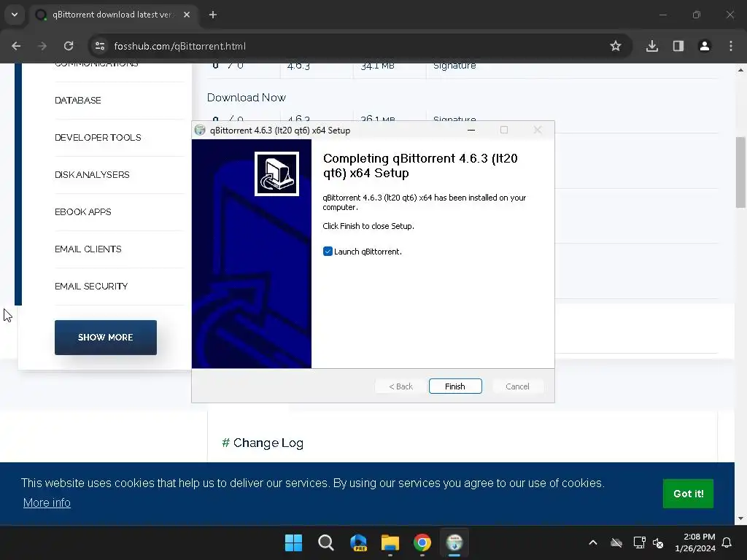Image resolution: width=747 pixels, height=560 pixels.
Task: Open Chrome three-dot menu
Action: (731, 46)
